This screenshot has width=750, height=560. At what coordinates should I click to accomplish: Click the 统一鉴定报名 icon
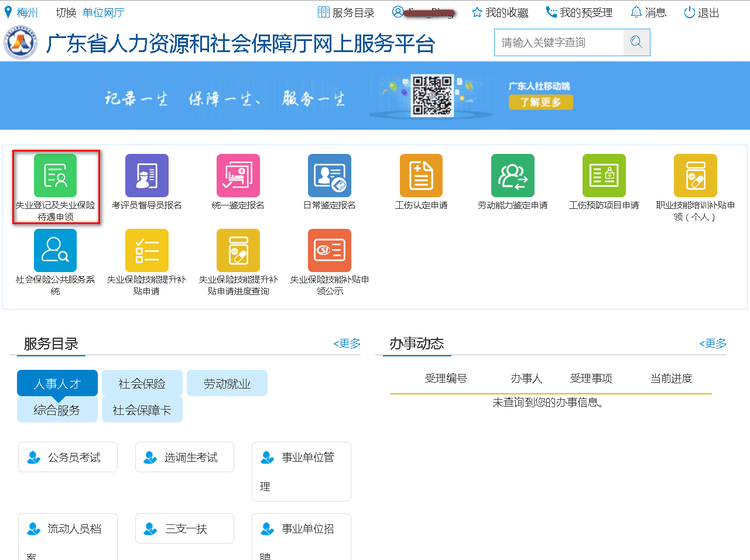238,176
